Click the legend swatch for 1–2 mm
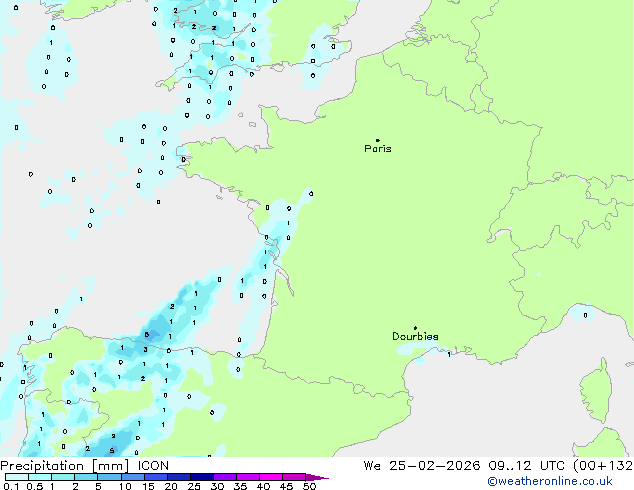The image size is (634, 490). (x=63, y=477)
